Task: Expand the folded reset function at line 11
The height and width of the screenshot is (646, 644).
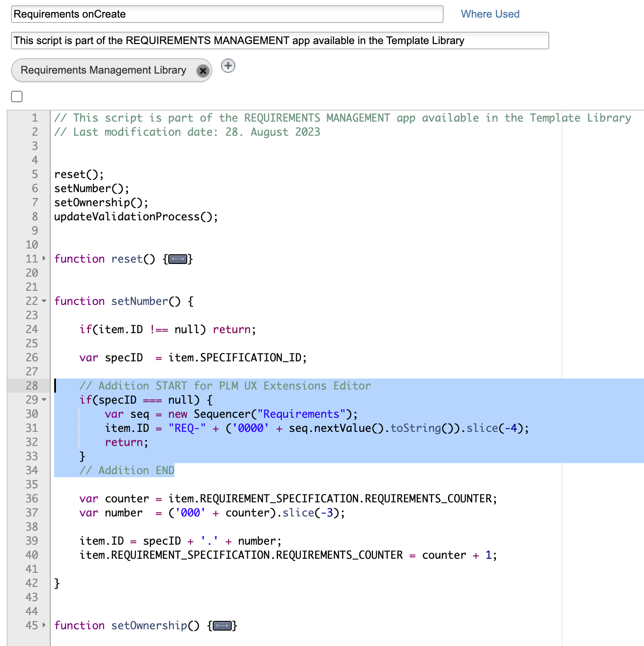Action: pyautogui.click(x=44, y=259)
